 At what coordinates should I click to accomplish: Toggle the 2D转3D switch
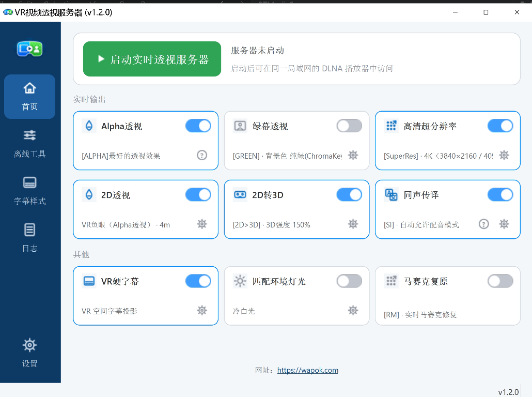click(349, 195)
